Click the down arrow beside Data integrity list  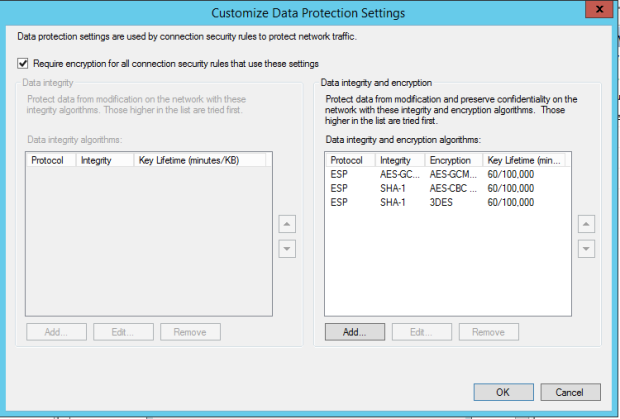tap(286, 249)
